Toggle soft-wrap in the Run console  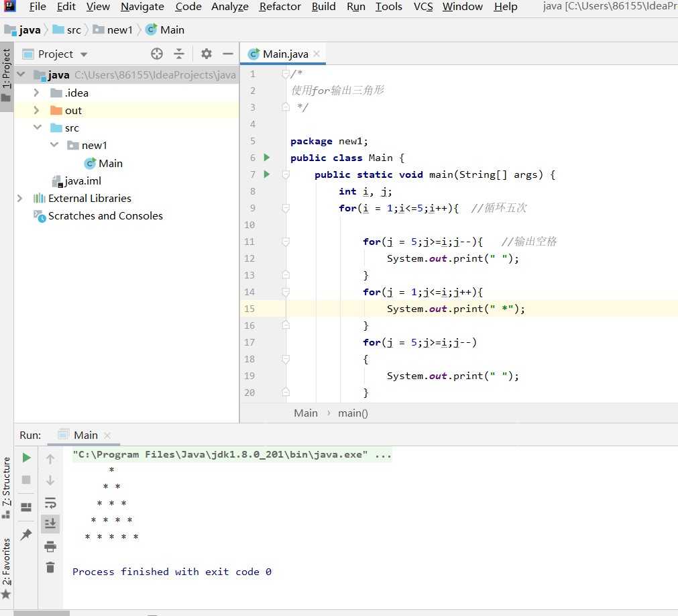50,503
